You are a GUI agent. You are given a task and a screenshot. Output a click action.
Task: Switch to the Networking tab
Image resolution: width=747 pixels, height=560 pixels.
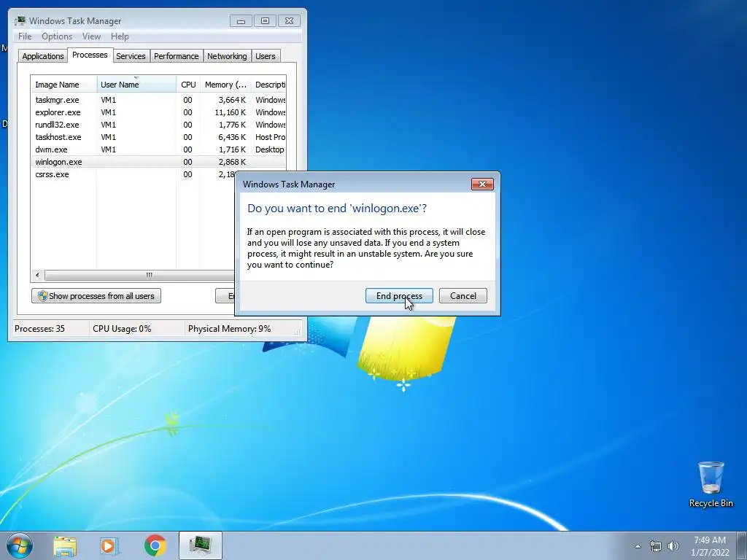click(x=227, y=56)
